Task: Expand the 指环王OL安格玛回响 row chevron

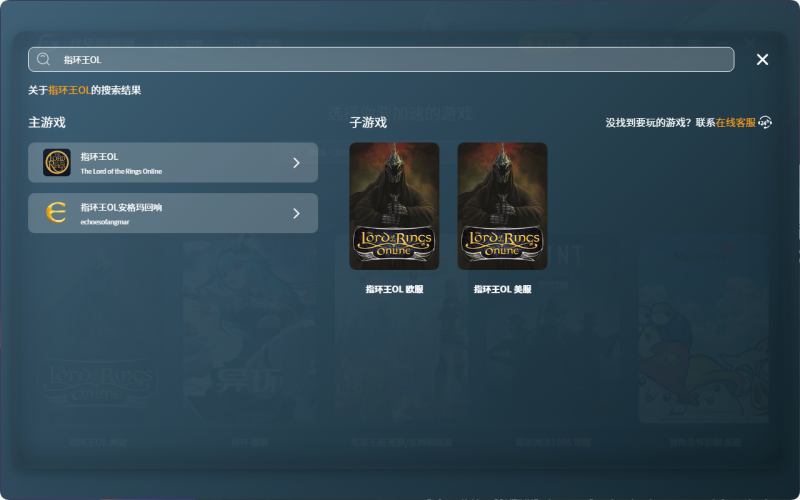Action: coord(296,213)
